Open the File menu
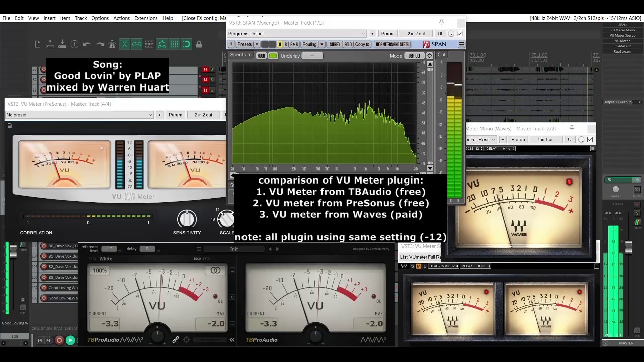The height and width of the screenshot is (362, 644). (x=6, y=18)
